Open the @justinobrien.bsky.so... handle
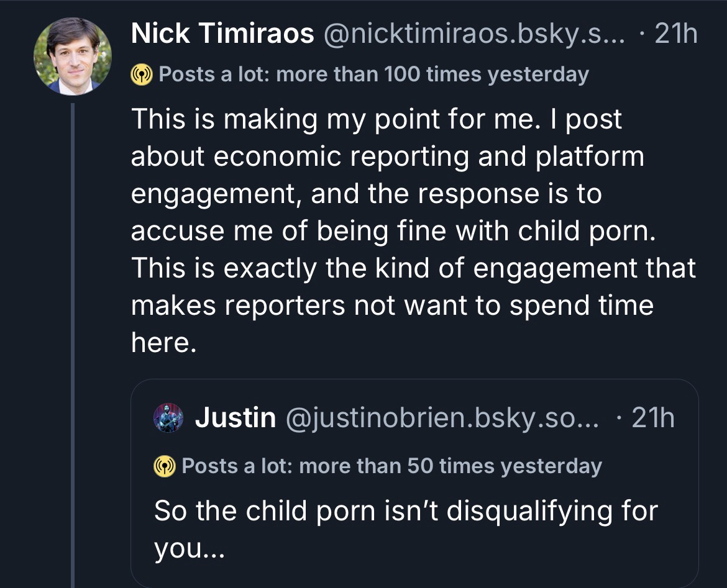Image resolution: width=727 pixels, height=588 pixels. click(442, 418)
